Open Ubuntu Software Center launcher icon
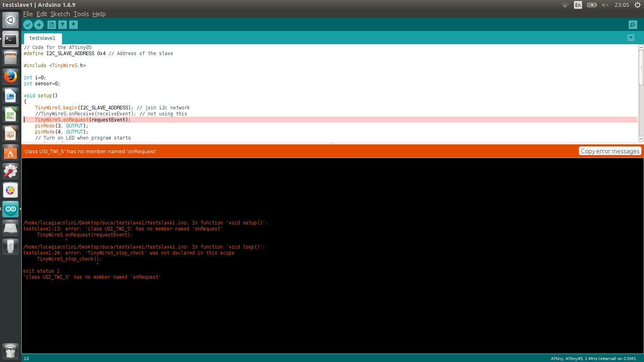The image size is (644, 362). (x=10, y=152)
